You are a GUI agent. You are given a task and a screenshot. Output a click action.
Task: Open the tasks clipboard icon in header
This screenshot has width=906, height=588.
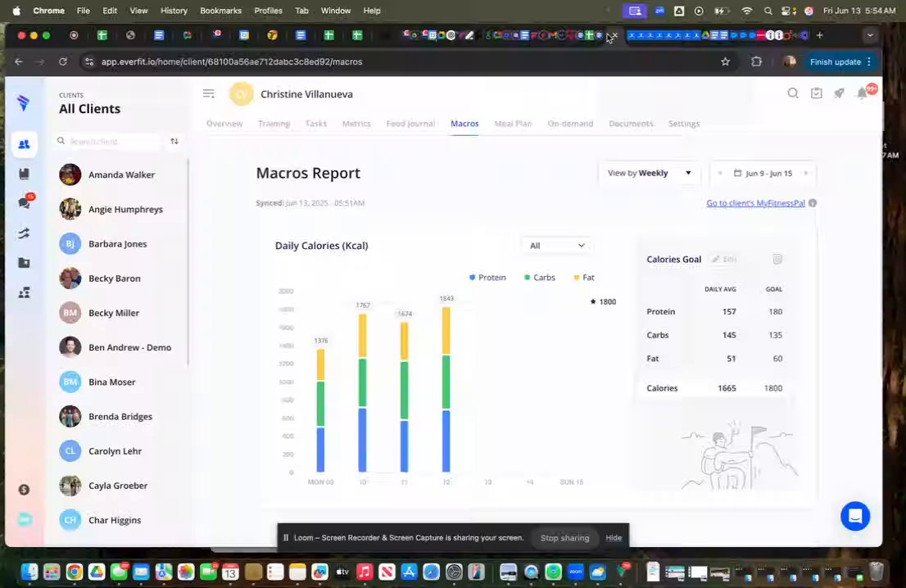pos(816,93)
